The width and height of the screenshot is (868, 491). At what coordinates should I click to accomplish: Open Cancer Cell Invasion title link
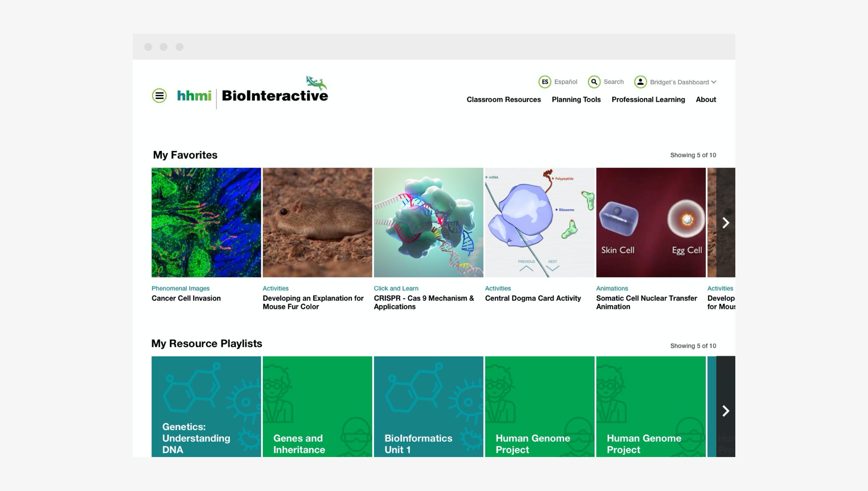point(186,298)
